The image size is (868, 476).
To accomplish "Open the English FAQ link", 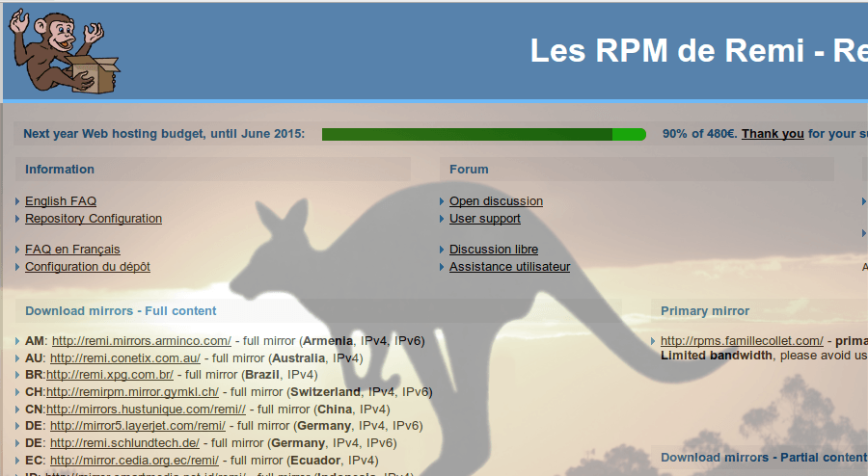I will point(61,201).
